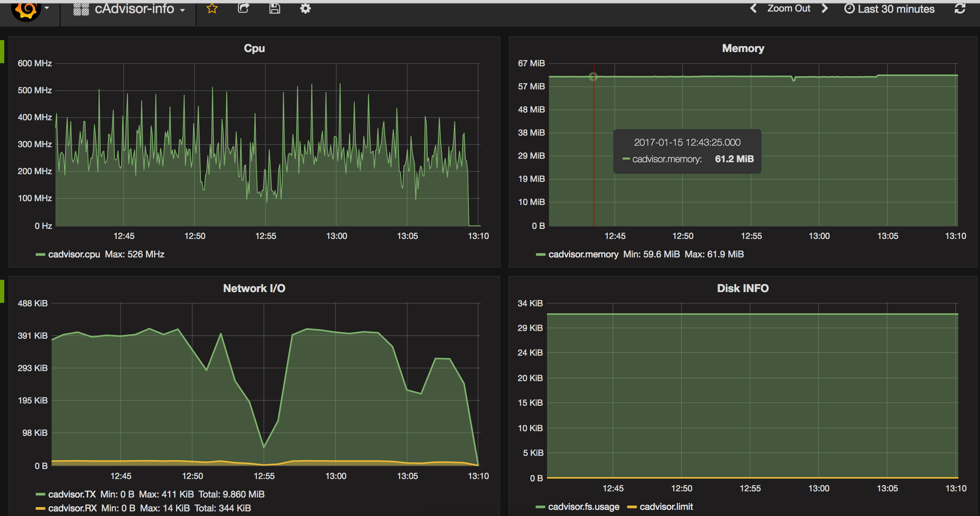Image resolution: width=980 pixels, height=516 pixels.
Task: Open color picker for cadvisor.cpu swatch
Action: [40, 254]
